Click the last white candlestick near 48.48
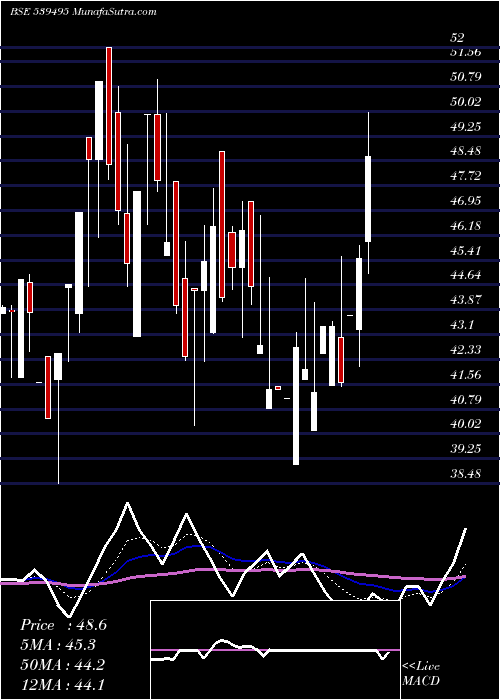 coord(368,199)
